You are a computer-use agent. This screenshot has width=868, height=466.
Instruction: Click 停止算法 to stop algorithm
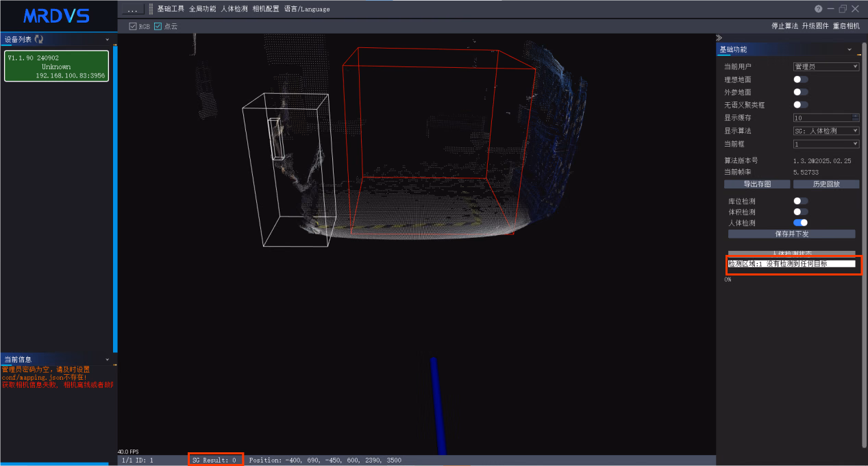(x=784, y=26)
